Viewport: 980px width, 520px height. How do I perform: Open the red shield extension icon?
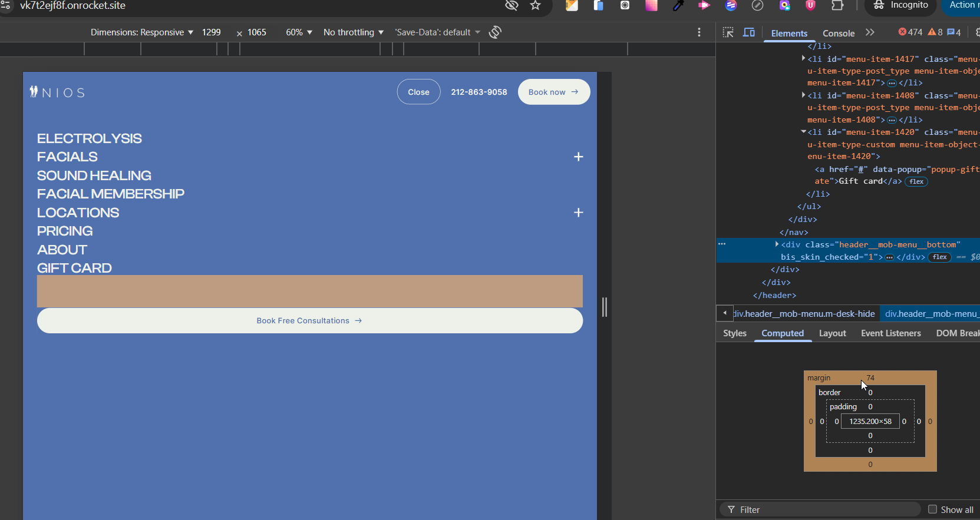coord(811,5)
